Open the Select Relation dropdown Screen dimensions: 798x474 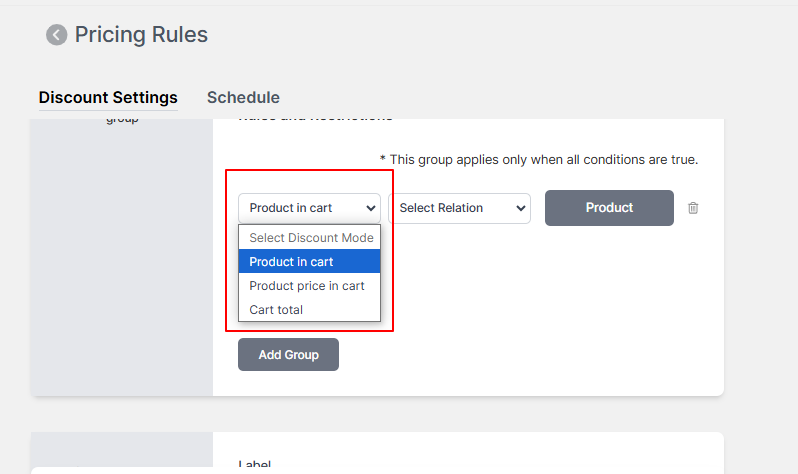tap(459, 208)
